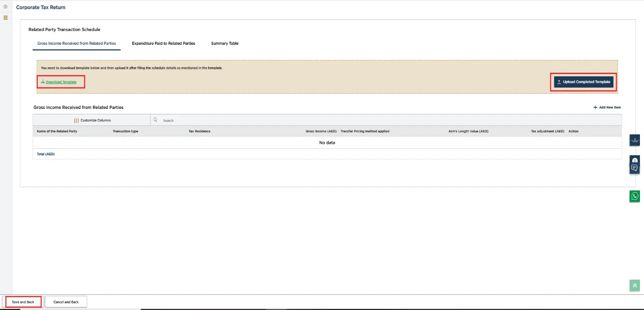Switch to Gross Income Received from Related Parties tab
The width and height of the screenshot is (644, 310).
(x=77, y=43)
